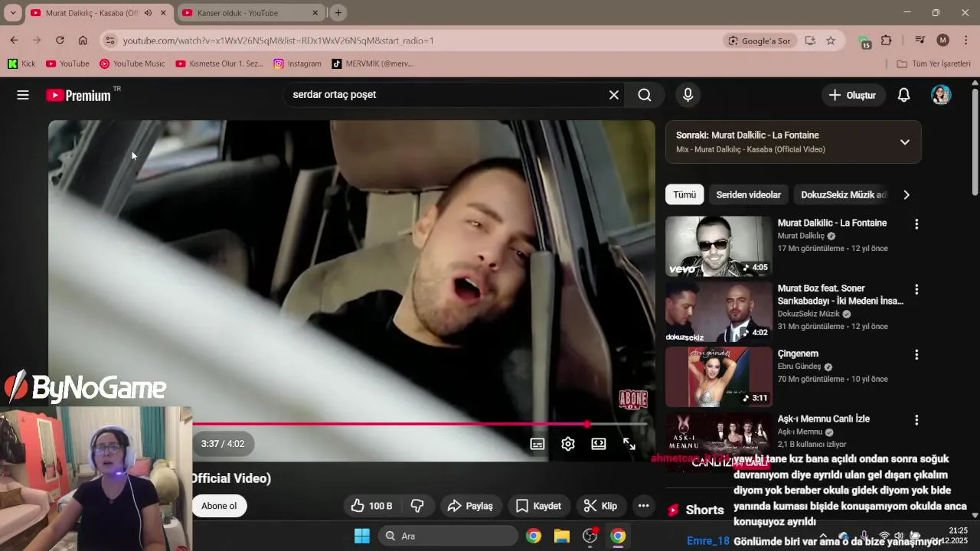Select the Seriden videolar chip
Viewport: 980px width, 551px height.
tap(748, 194)
